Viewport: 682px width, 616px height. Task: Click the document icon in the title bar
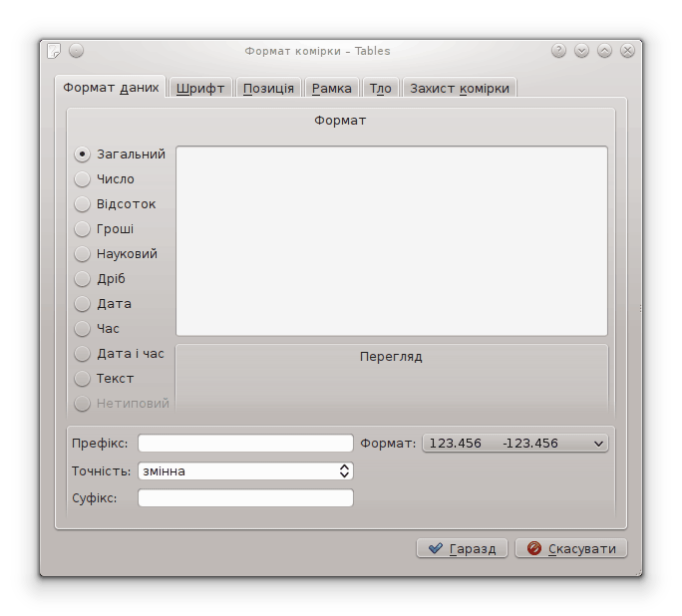click(54, 51)
